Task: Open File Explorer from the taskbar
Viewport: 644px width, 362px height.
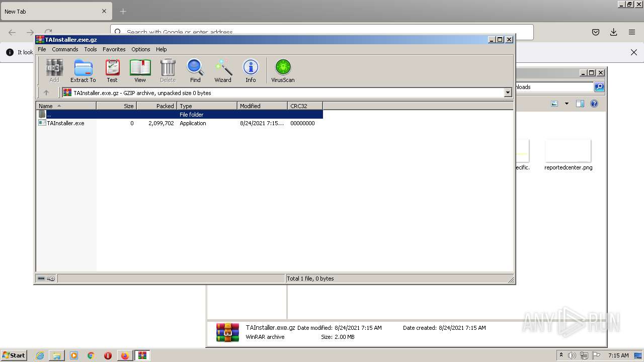Action: click(x=57, y=355)
